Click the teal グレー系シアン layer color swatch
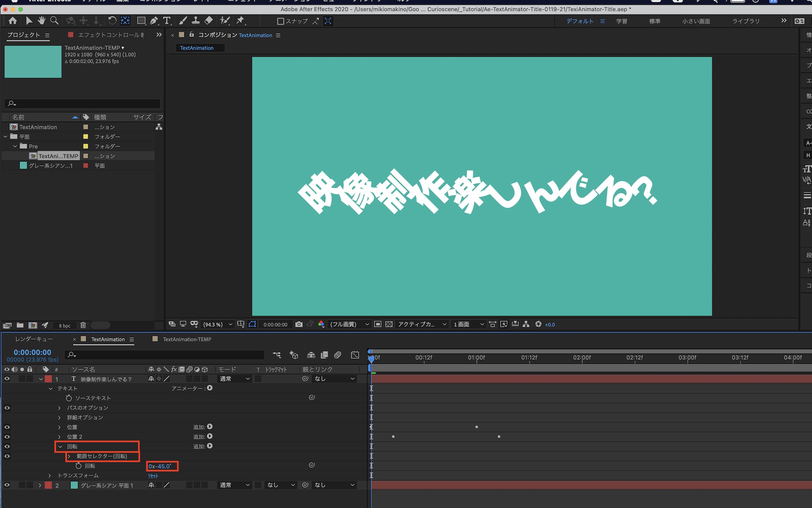 pyautogui.click(x=74, y=485)
